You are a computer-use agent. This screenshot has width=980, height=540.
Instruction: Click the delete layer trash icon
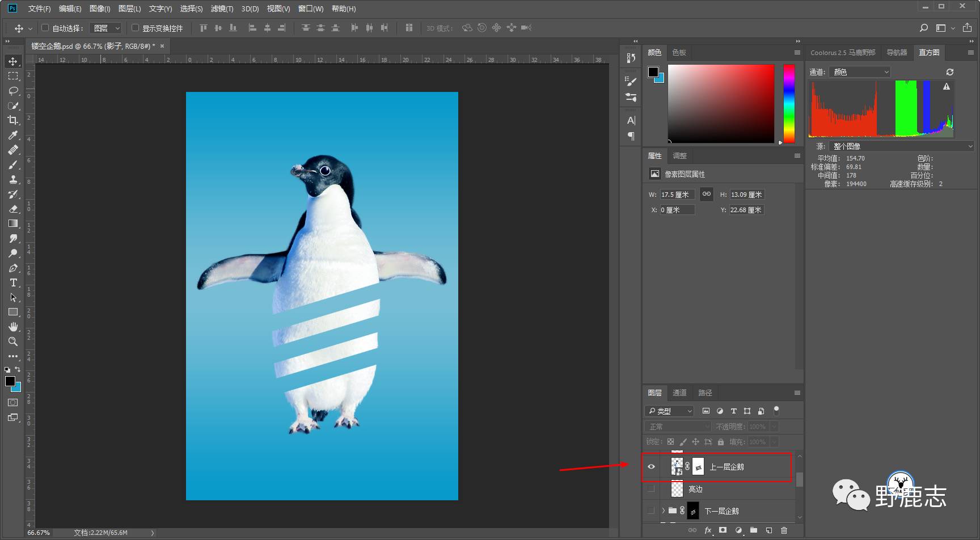pos(784,530)
